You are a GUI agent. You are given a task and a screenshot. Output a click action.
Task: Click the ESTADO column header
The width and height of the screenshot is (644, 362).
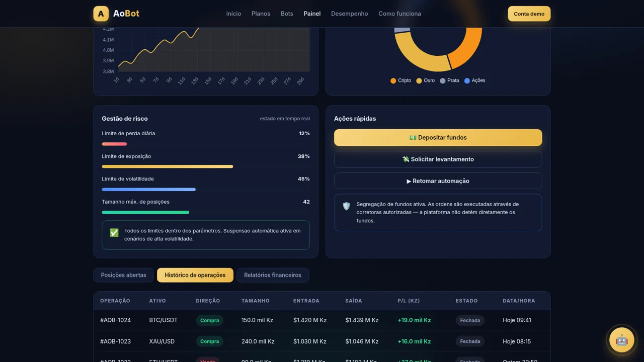tap(467, 301)
